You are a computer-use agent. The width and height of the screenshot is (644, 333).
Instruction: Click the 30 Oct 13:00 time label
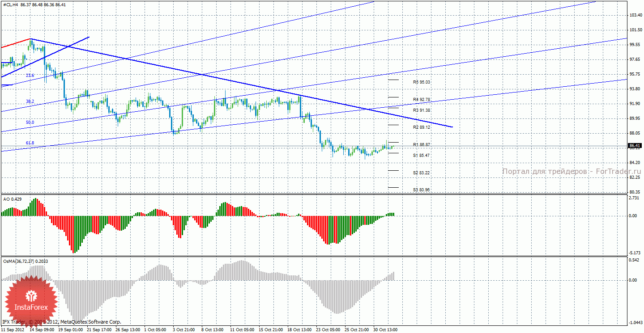coord(385,330)
